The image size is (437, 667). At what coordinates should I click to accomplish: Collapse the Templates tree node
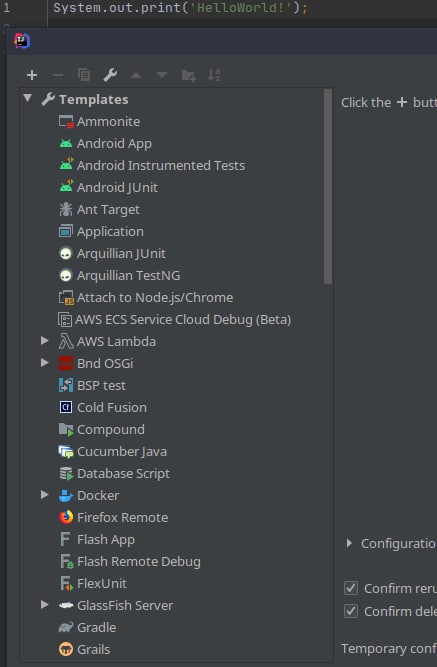coord(28,98)
